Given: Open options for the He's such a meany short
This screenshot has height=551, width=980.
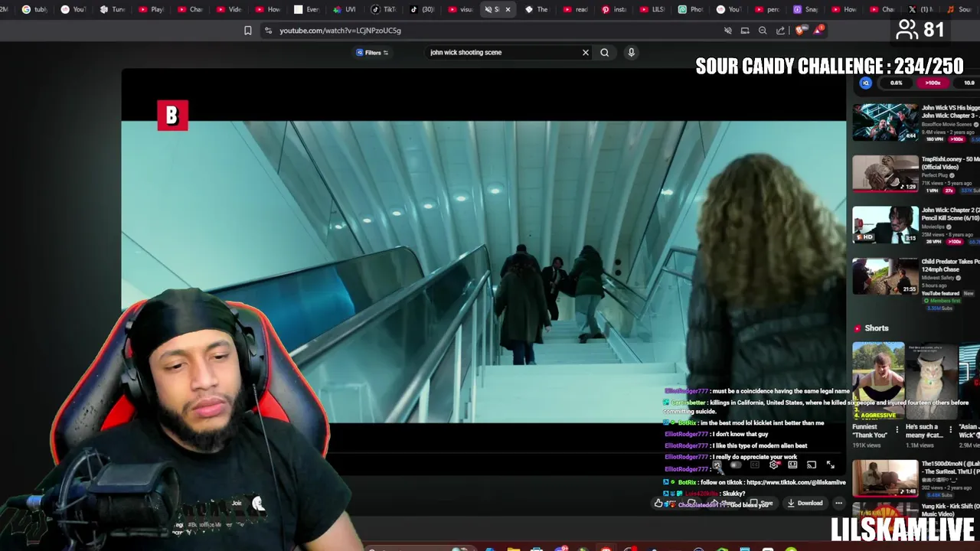Looking at the screenshot, I should click(x=951, y=430).
